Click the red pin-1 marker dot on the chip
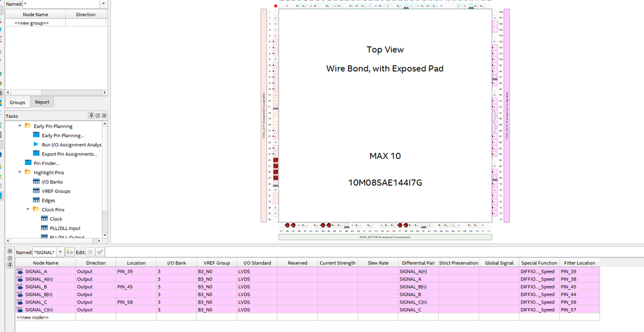Screen dimensions: 644x332 point(276,6)
